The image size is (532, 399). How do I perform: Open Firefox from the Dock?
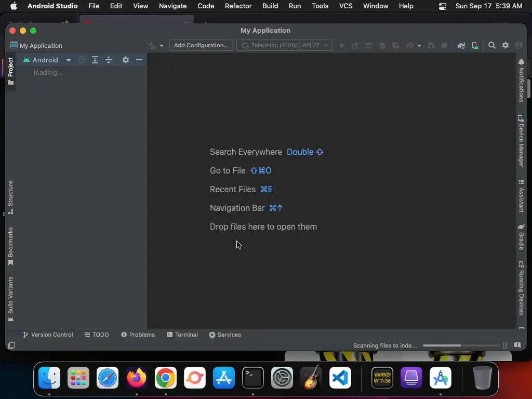point(137,378)
